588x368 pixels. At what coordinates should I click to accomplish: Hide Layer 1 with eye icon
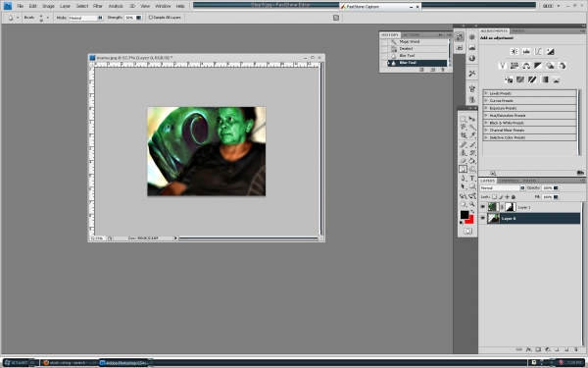coord(482,207)
